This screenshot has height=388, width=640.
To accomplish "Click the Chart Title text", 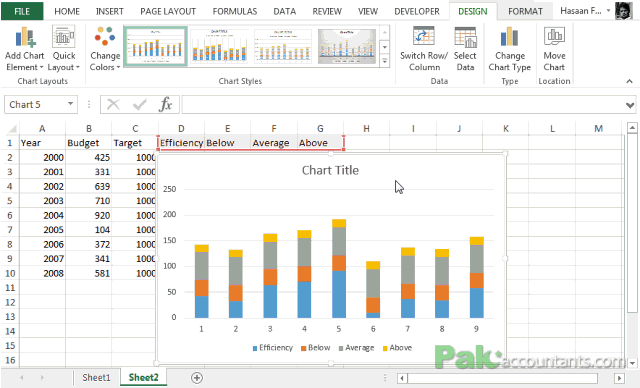I will (x=330, y=170).
